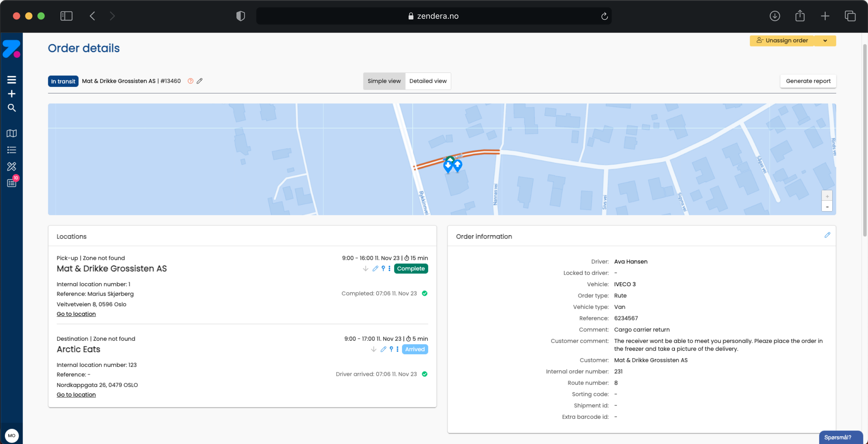Open three-dot menu for Mat & Drikke pickup
Image resolution: width=868 pixels, height=444 pixels.
coord(389,269)
